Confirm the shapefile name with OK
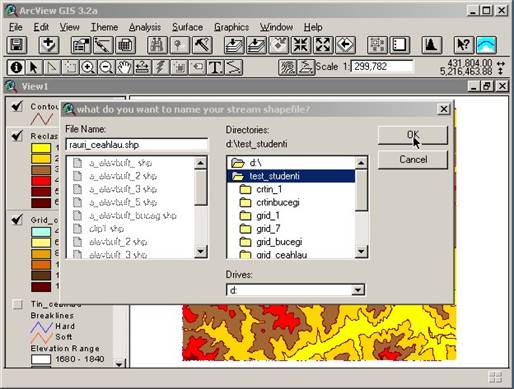This screenshot has height=389, width=514. pos(413,135)
